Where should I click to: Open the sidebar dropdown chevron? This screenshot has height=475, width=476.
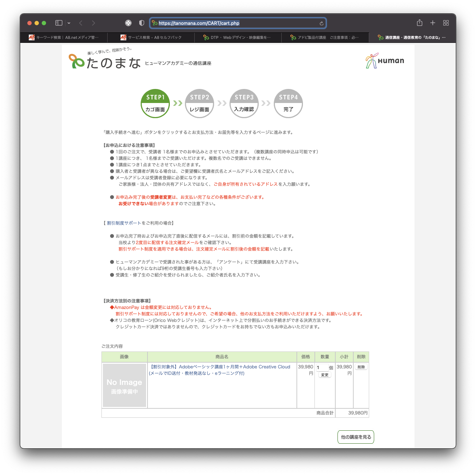(x=69, y=23)
